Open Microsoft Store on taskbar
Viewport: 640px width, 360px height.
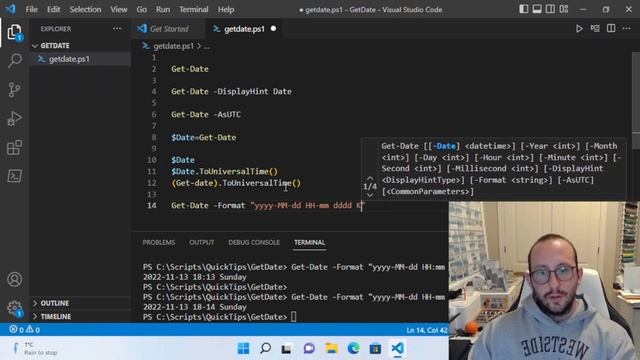[x=375, y=348]
